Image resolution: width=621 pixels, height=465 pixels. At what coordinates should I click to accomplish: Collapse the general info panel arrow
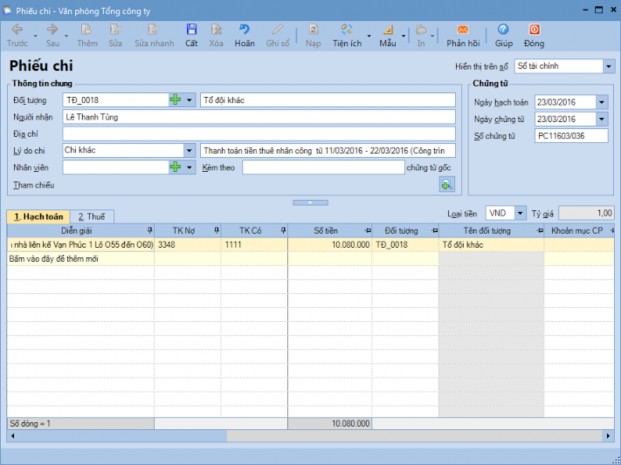coord(310,203)
